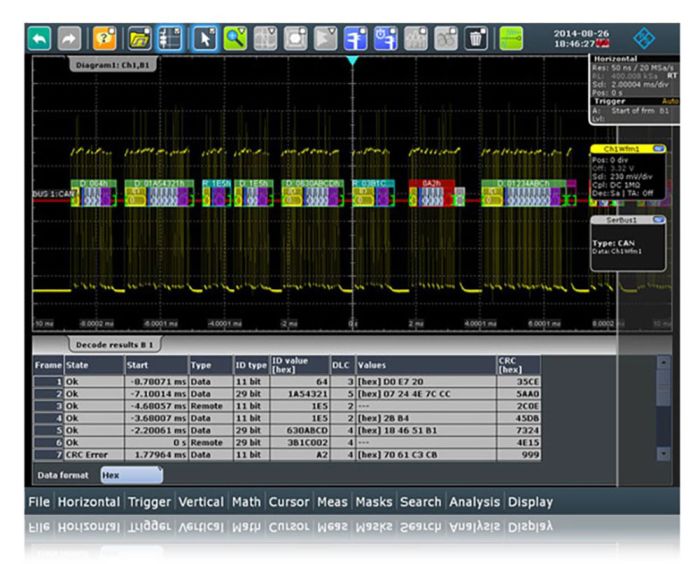The width and height of the screenshot is (700, 564).
Task: Open the Vertical menu
Action: tap(201, 502)
